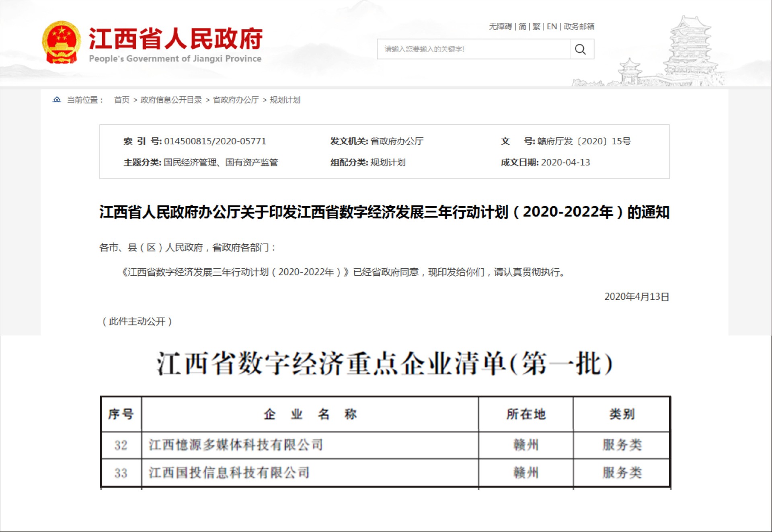Open the 无障碍 accessibility link
Viewport: 772px width, 532px height.
coord(500,27)
